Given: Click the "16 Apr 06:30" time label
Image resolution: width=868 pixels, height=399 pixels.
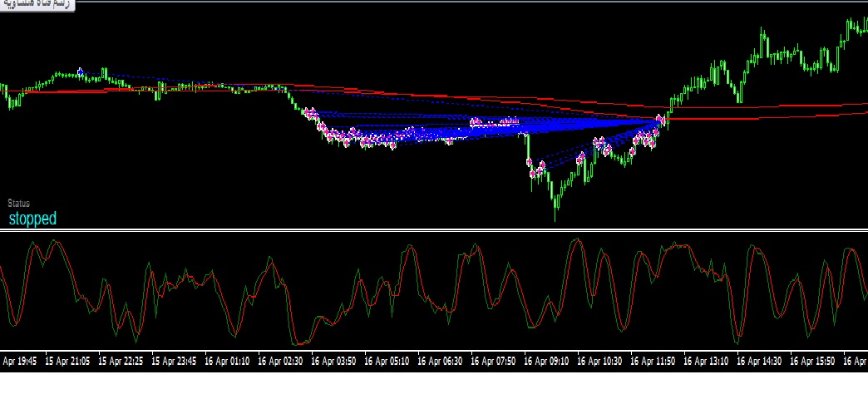Looking at the screenshot, I should click(x=440, y=362).
